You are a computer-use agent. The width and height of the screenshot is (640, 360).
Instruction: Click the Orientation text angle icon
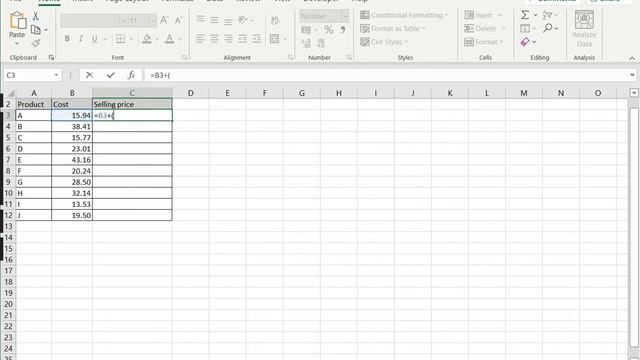[x=243, y=19]
